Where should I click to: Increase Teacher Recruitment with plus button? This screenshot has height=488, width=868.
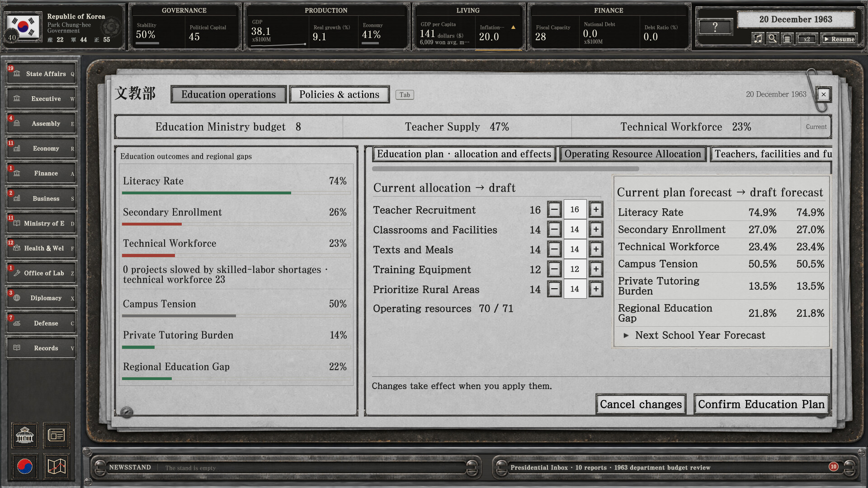(x=596, y=209)
